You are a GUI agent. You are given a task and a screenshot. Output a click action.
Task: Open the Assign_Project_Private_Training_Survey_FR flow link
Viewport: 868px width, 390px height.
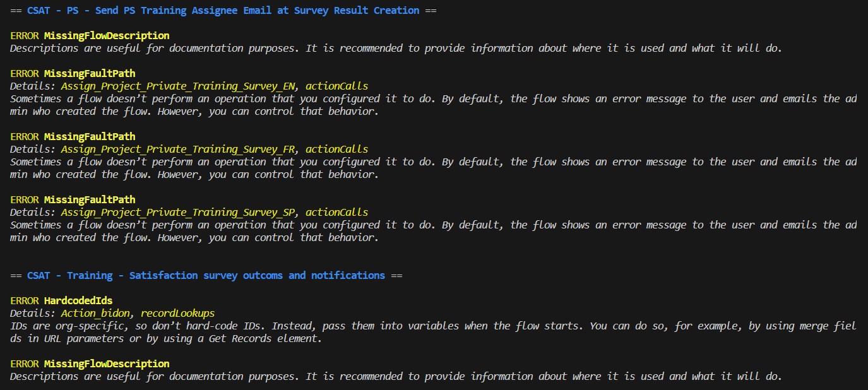tap(177, 149)
